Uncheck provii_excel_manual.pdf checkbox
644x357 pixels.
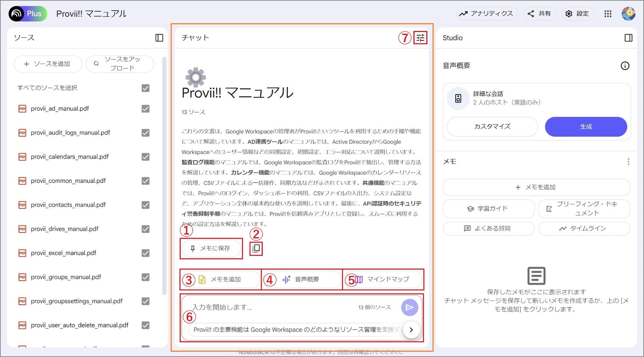146,253
